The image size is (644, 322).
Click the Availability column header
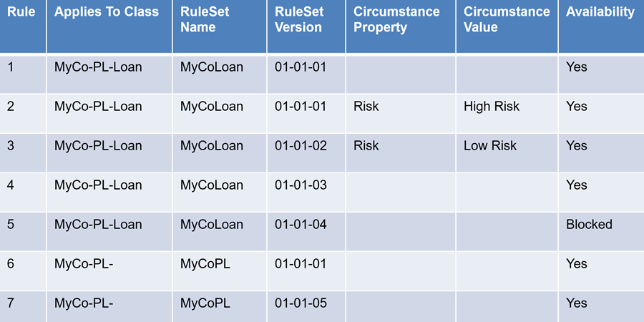(600, 12)
